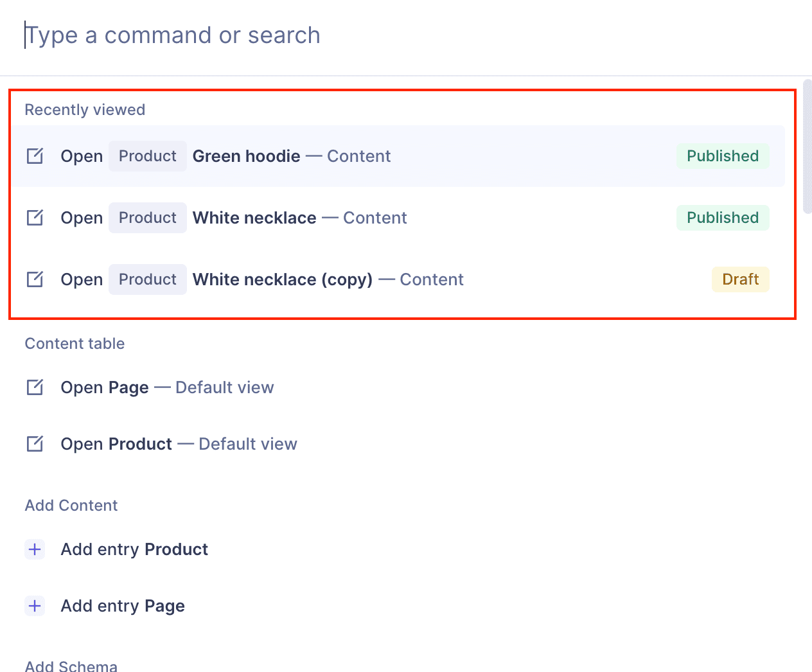
Task: Click the edit icon beside Green hoodie
Action: click(x=35, y=155)
